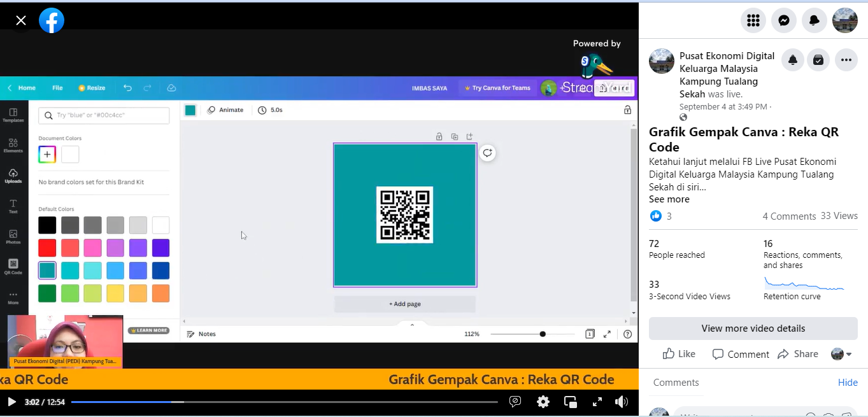Viewport: 868px width, 417px height.
Task: Click the color search field
Action: point(104,115)
